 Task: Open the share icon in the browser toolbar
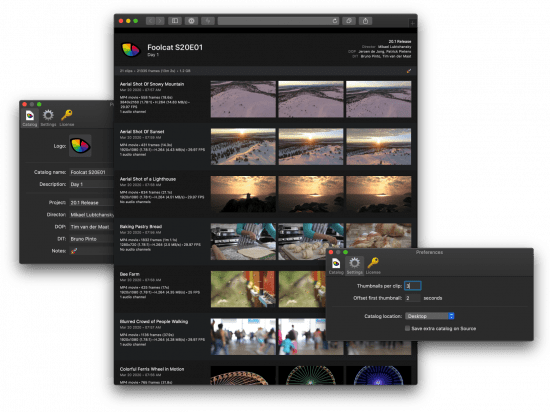[365, 21]
